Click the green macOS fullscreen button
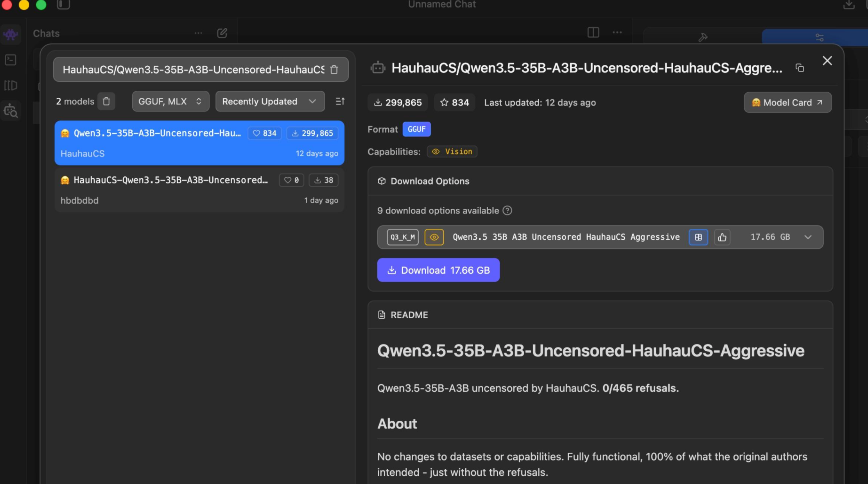The image size is (868, 484). click(x=41, y=5)
